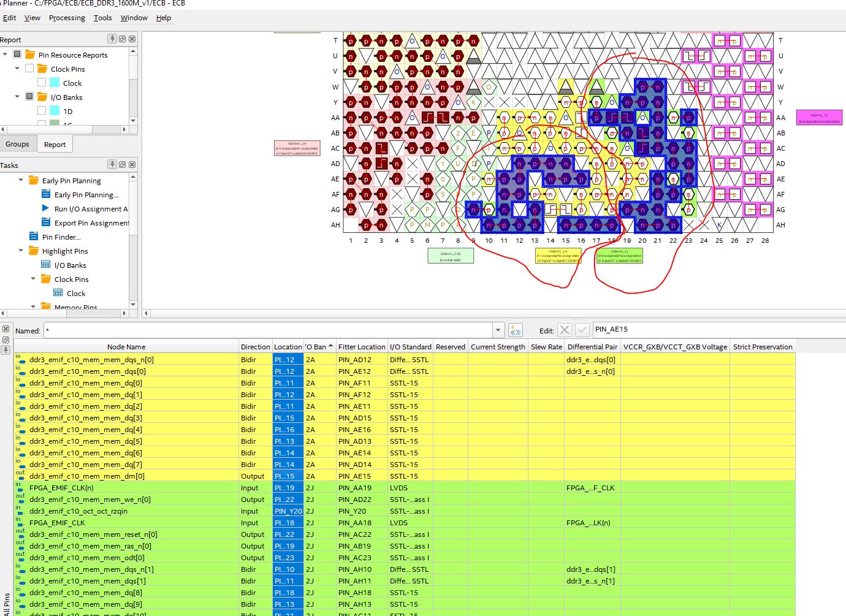This screenshot has width=846, height=616.
Task: Switch to the Report tab
Action: (55, 145)
